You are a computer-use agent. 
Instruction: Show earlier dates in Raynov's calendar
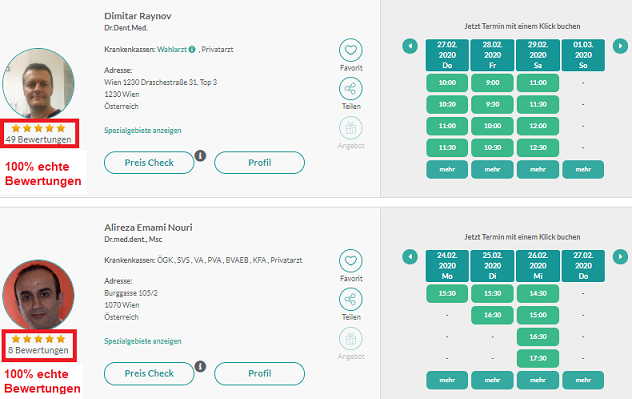click(410, 46)
